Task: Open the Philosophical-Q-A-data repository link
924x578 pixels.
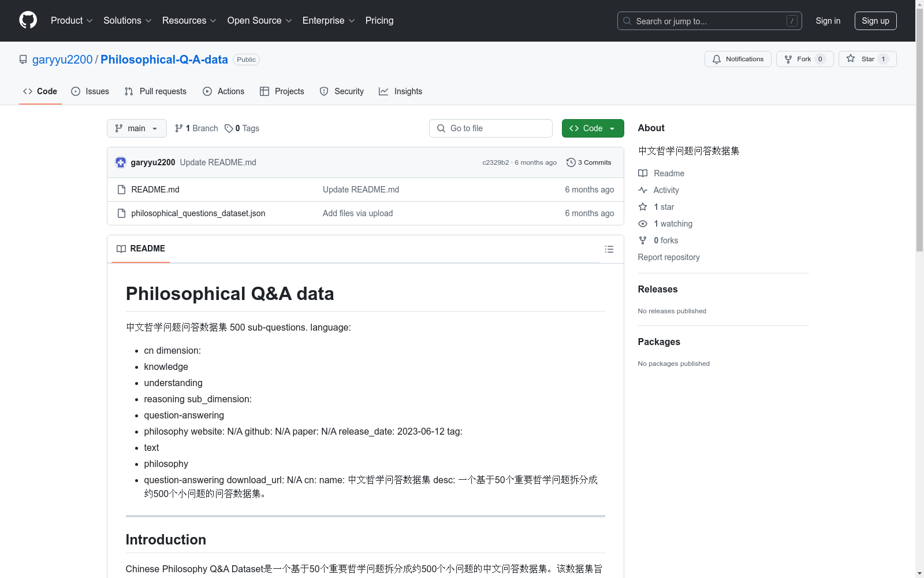Action: click(164, 60)
